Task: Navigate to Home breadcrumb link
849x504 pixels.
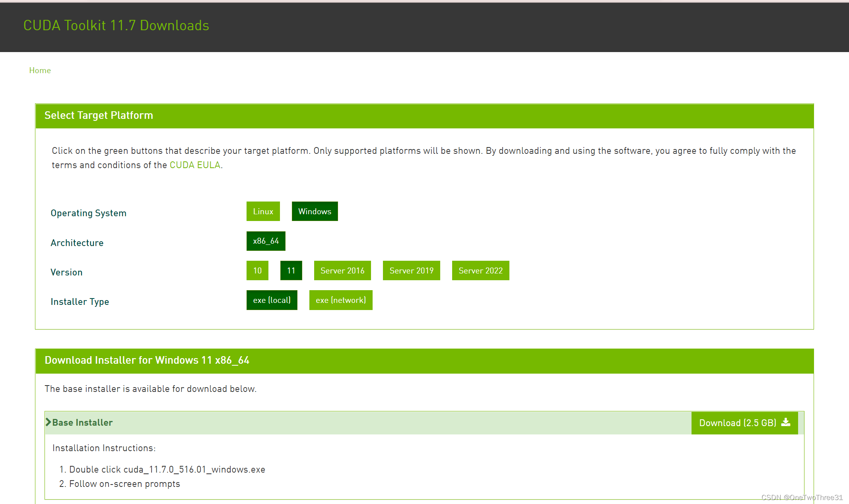Action: click(x=40, y=70)
